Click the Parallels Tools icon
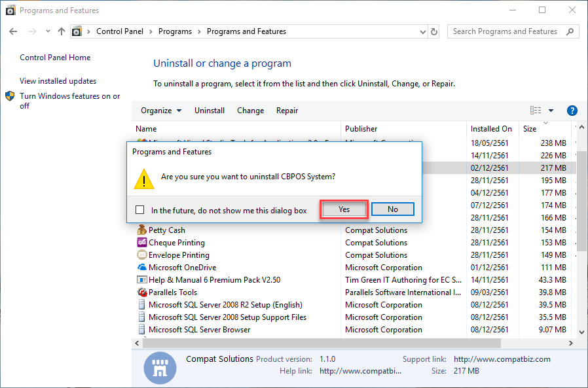Screen dimensions: 588x388 [141, 292]
